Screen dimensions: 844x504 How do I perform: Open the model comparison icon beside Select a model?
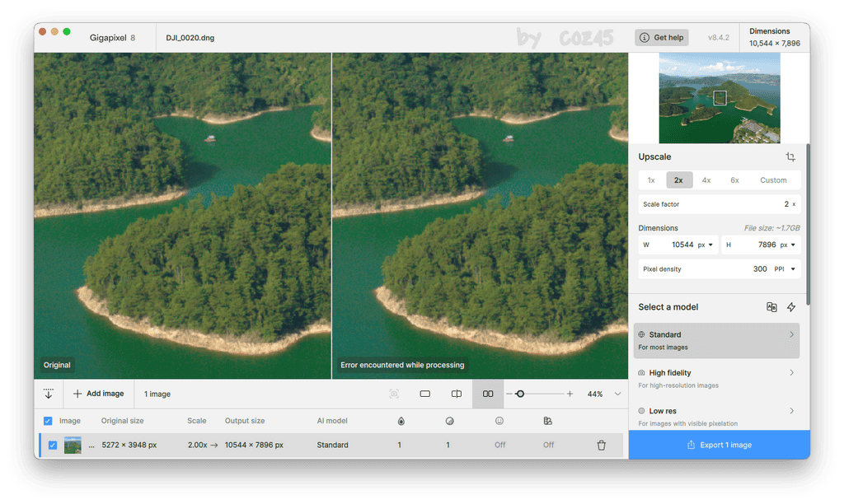pos(771,307)
